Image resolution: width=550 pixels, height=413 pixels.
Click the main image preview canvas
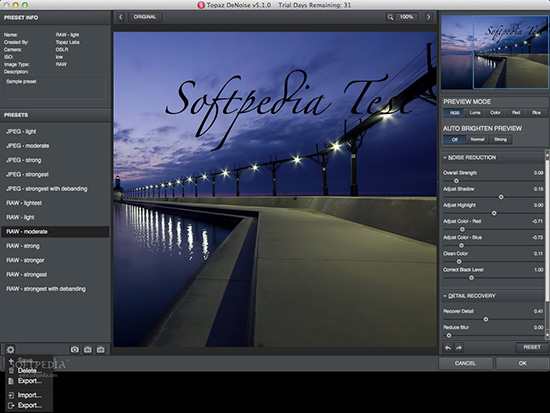(x=275, y=189)
